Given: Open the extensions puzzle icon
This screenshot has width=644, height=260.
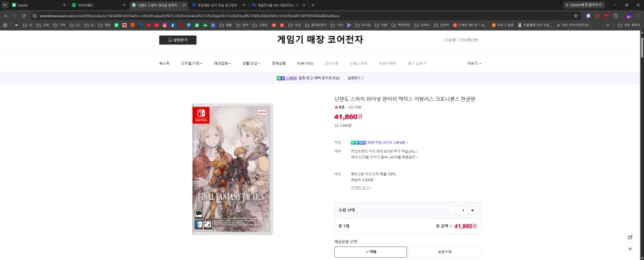Looking at the screenshot, I should tap(615, 16).
